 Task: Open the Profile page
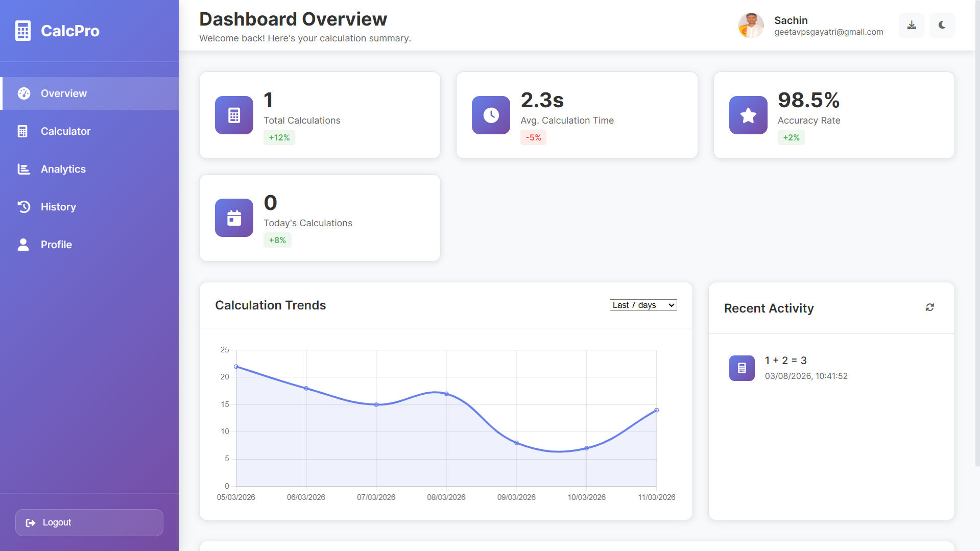coord(56,245)
